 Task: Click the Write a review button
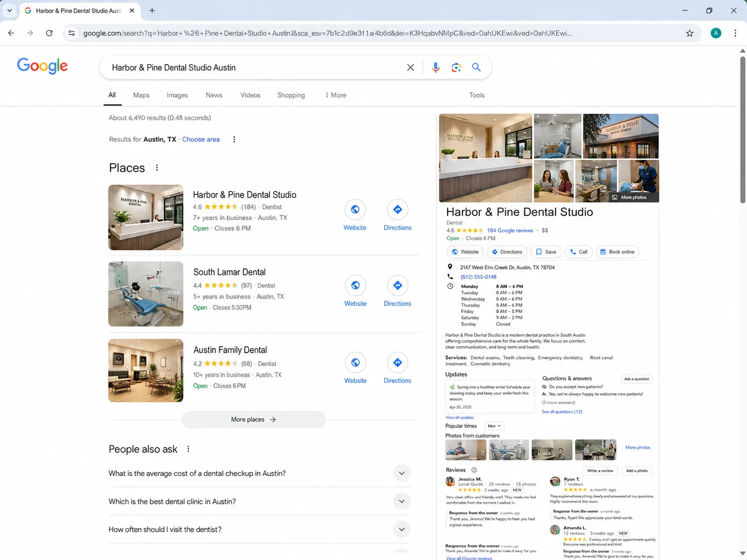click(600, 470)
